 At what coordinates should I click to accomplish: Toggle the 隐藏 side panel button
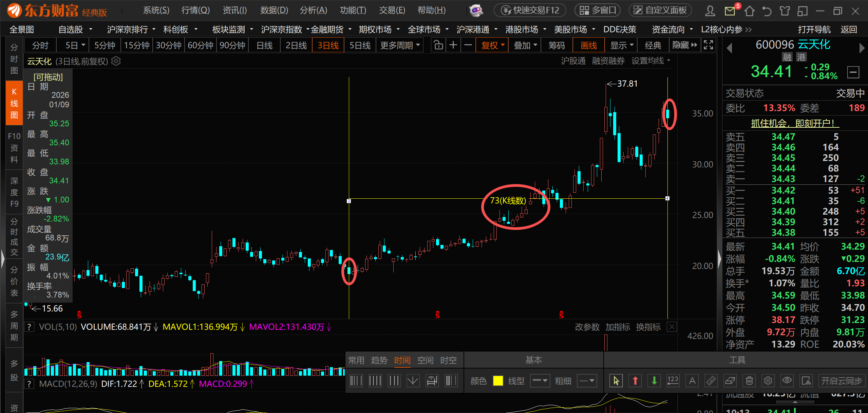(684, 45)
